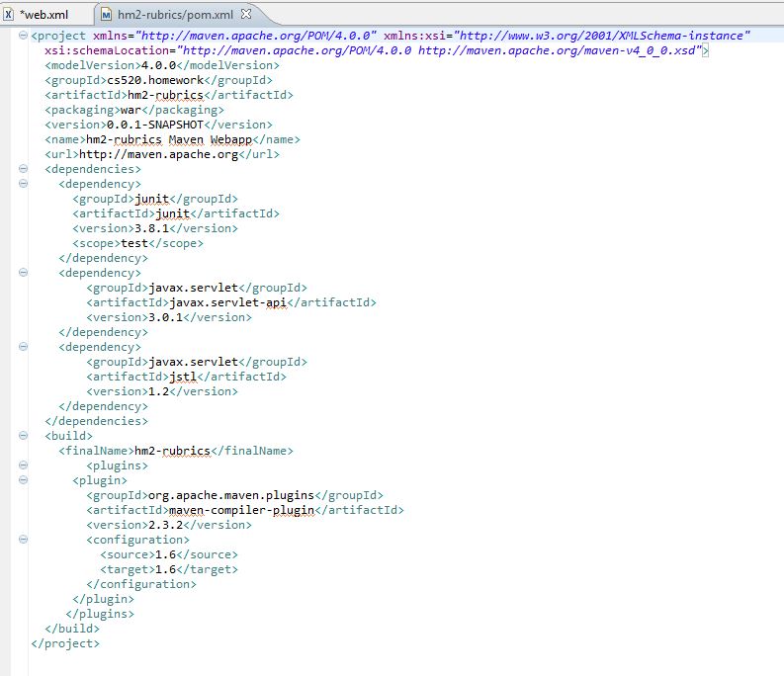Collapse the dependencies section fold marker
The image size is (784, 676).
click(x=22, y=169)
